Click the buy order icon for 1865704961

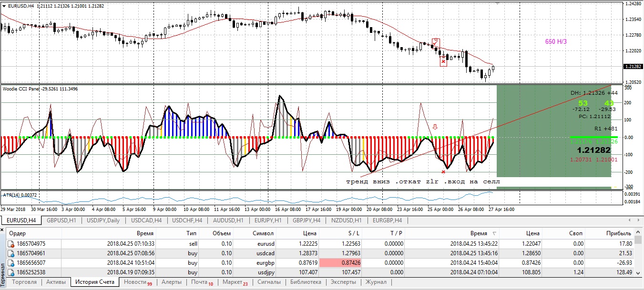11,253
